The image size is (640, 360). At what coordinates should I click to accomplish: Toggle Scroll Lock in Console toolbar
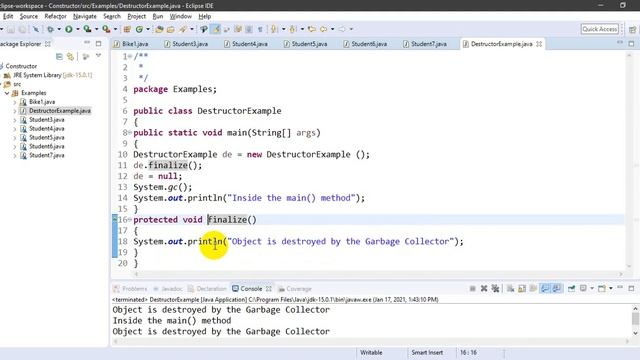tap(522, 289)
